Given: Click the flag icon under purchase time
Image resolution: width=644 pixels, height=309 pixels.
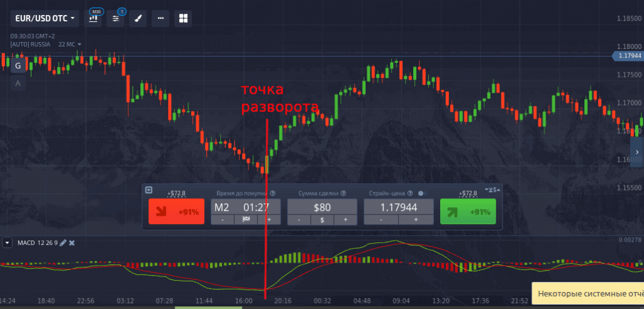Looking at the screenshot, I should [x=246, y=220].
